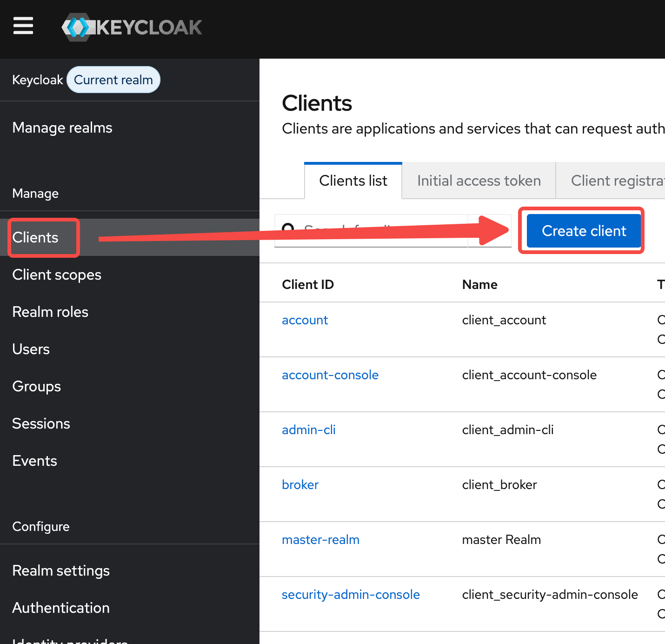Screen dimensions: 665x644
Task: Click the Create client button
Action: pos(584,231)
